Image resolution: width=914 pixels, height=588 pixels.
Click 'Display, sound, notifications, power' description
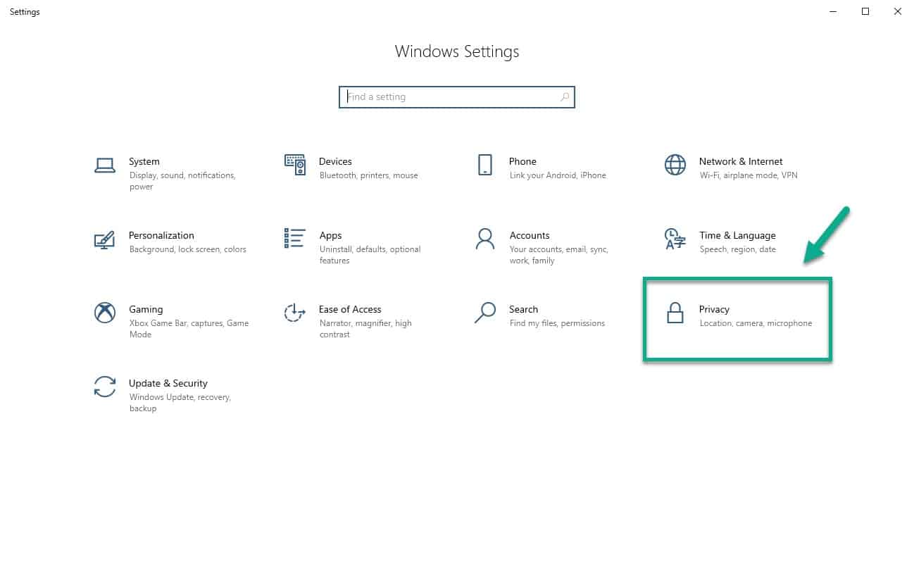pyautogui.click(x=182, y=181)
